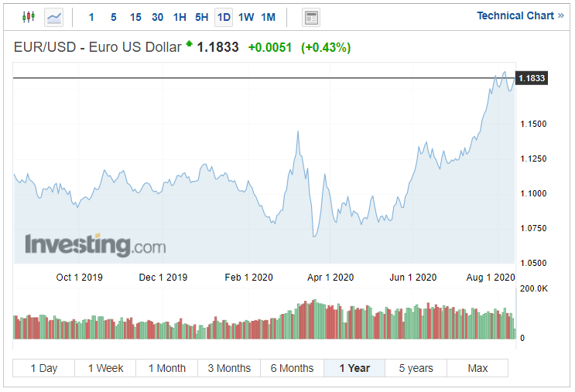The width and height of the screenshot is (575, 392).
Task: Switch to the 1H interval
Action: click(x=180, y=17)
